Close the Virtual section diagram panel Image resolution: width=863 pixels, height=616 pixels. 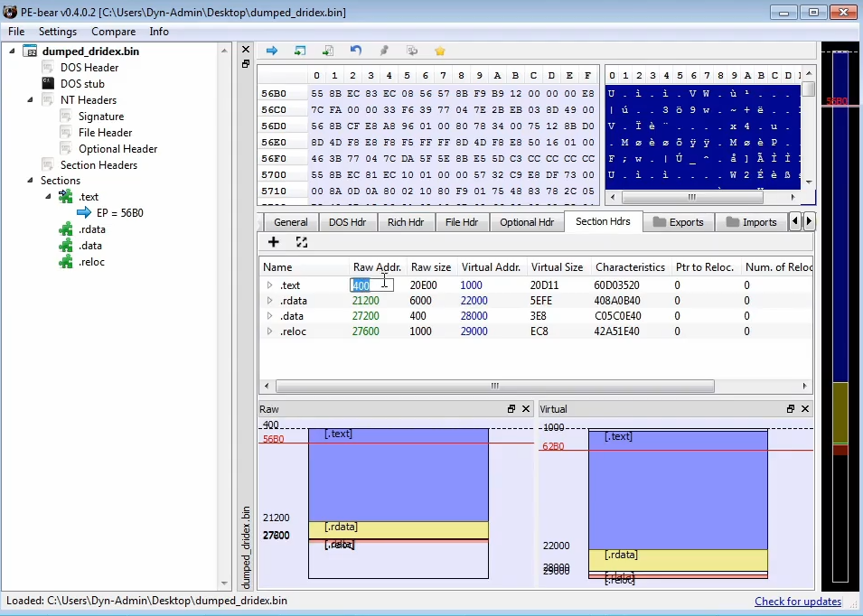(x=804, y=409)
